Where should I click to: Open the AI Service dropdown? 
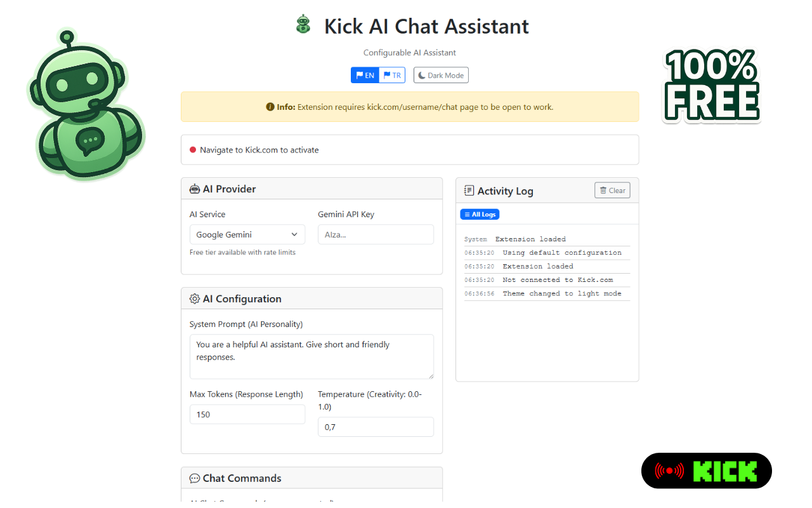(x=247, y=234)
